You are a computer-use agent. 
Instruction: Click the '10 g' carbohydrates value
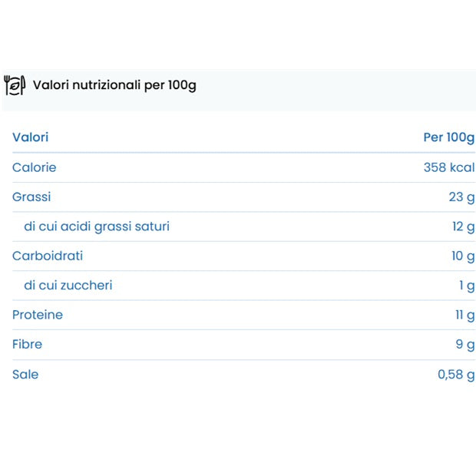tap(463, 256)
